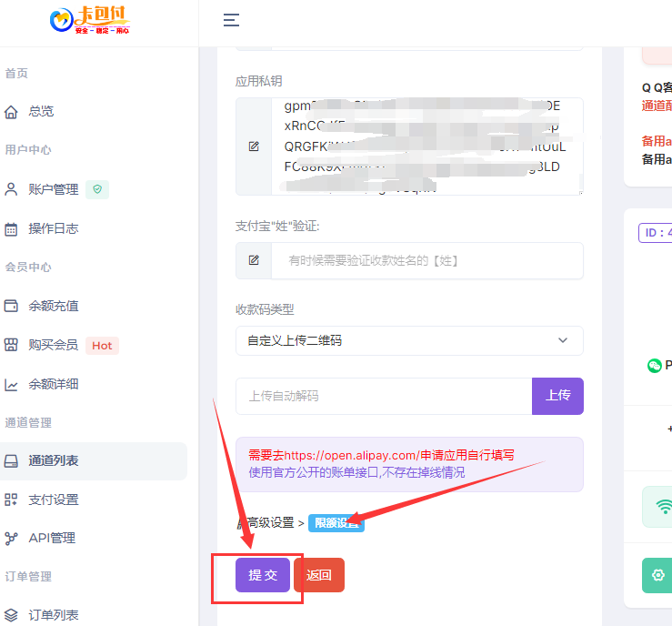Screen dimensions: 672x626
Task: Click the user icon beside 账户管理
Action: point(11,189)
